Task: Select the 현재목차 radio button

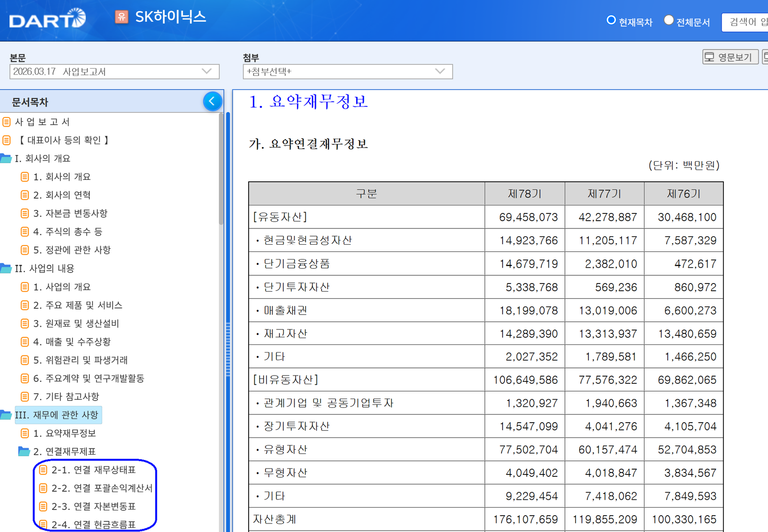Action: click(611, 20)
